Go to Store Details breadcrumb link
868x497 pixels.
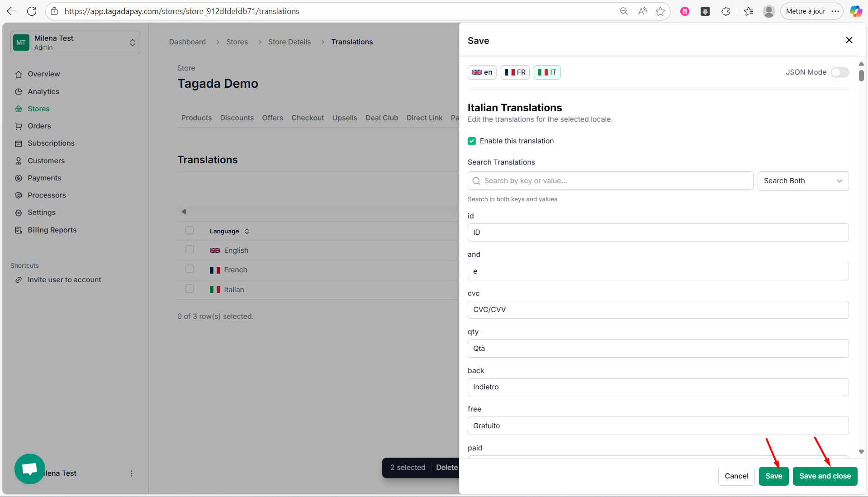coord(289,42)
